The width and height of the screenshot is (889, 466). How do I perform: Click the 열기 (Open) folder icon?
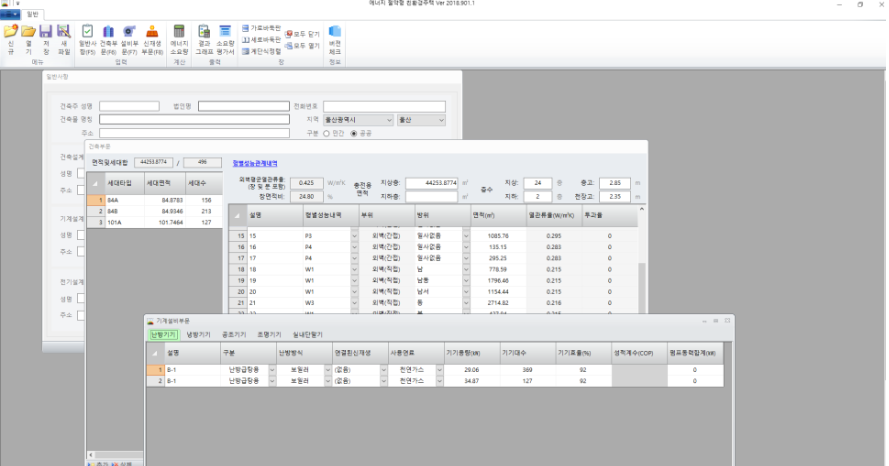[x=29, y=32]
